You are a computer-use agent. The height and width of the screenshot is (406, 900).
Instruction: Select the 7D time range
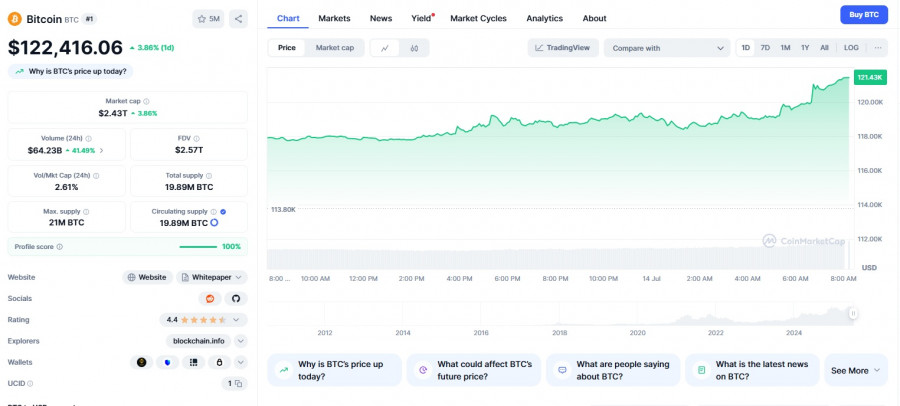point(765,48)
